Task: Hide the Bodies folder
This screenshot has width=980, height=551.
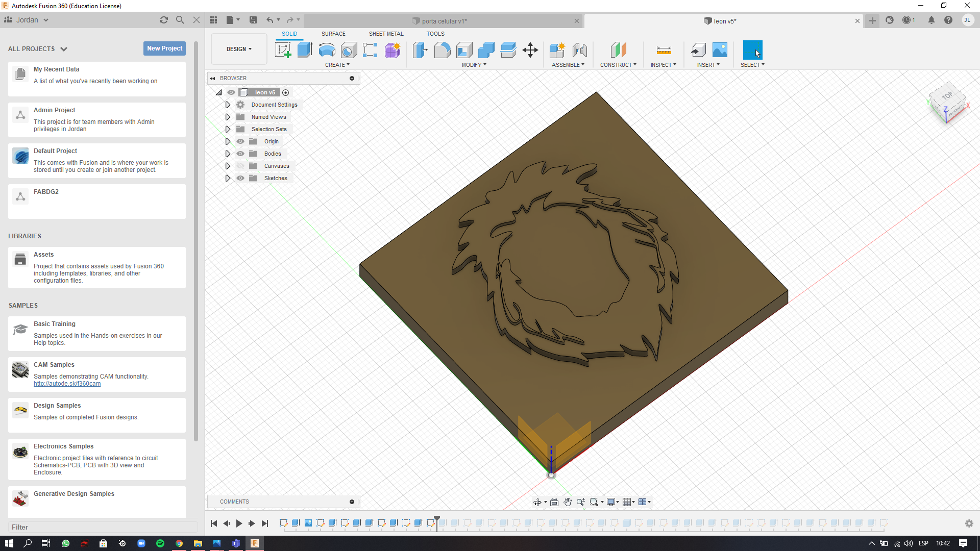Action: pos(240,154)
